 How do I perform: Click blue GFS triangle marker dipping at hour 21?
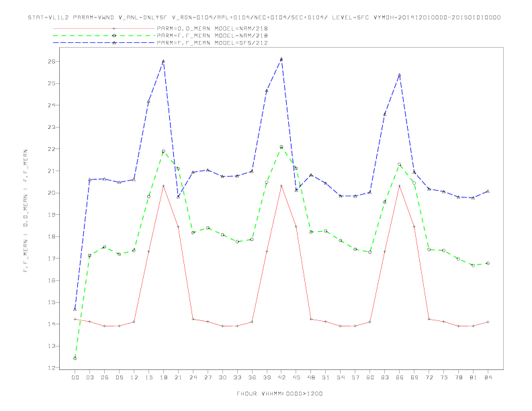click(x=178, y=197)
